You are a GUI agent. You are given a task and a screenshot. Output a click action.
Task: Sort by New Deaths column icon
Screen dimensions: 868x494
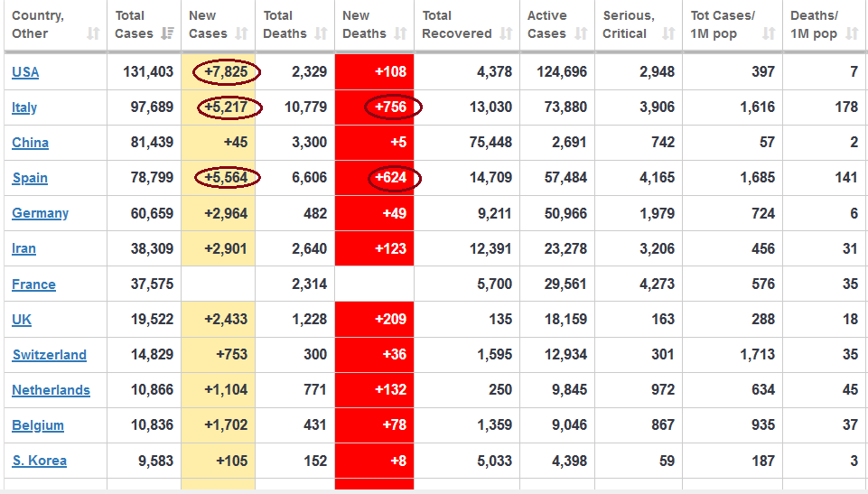pyautogui.click(x=400, y=33)
